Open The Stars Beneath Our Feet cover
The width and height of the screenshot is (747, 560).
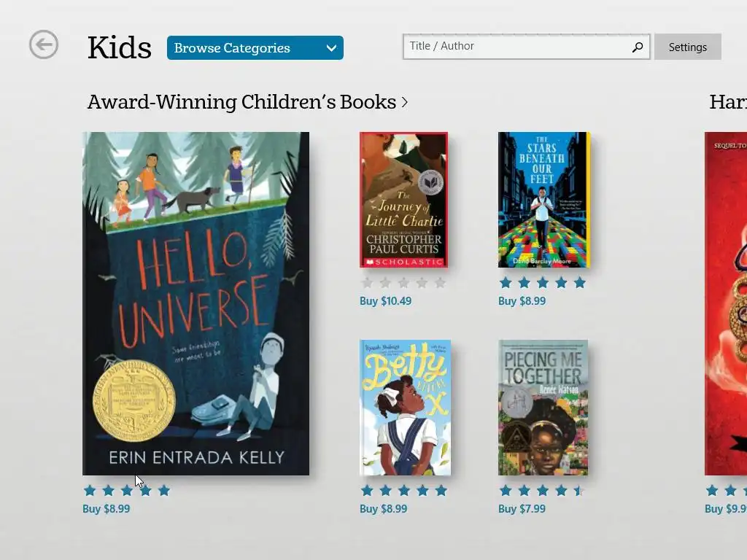point(543,200)
